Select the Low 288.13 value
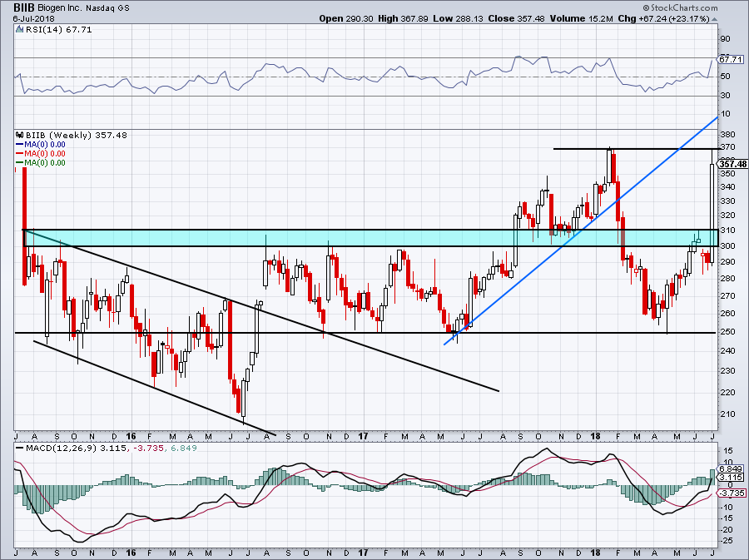 pos(458,18)
